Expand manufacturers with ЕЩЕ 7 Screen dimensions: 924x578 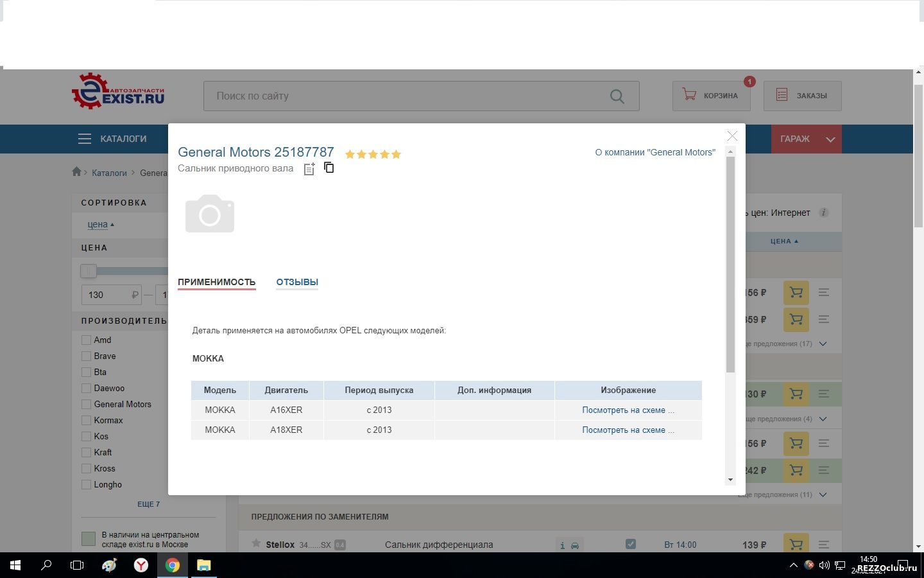pyautogui.click(x=148, y=504)
